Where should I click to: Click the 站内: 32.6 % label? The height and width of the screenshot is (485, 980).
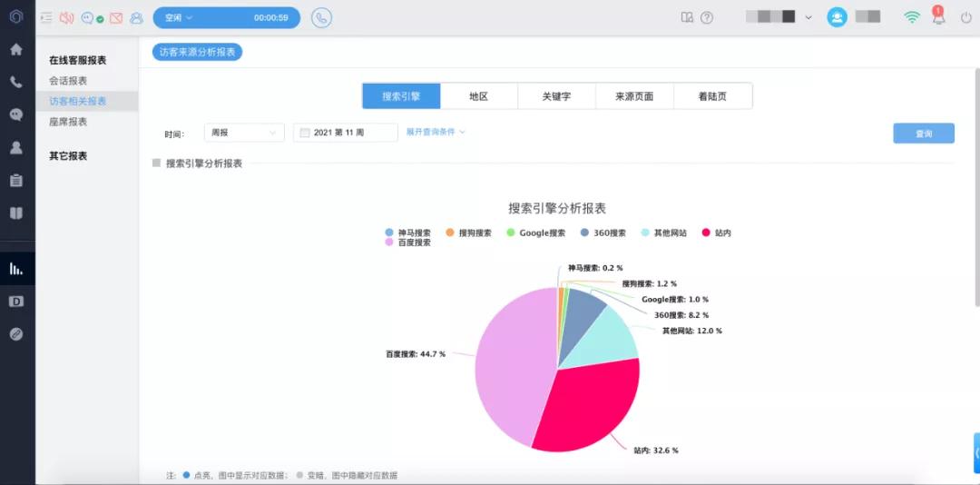point(656,450)
